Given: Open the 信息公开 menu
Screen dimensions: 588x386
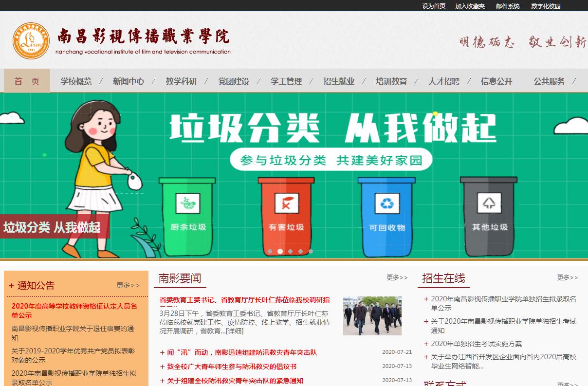Looking at the screenshot, I should pos(496,81).
